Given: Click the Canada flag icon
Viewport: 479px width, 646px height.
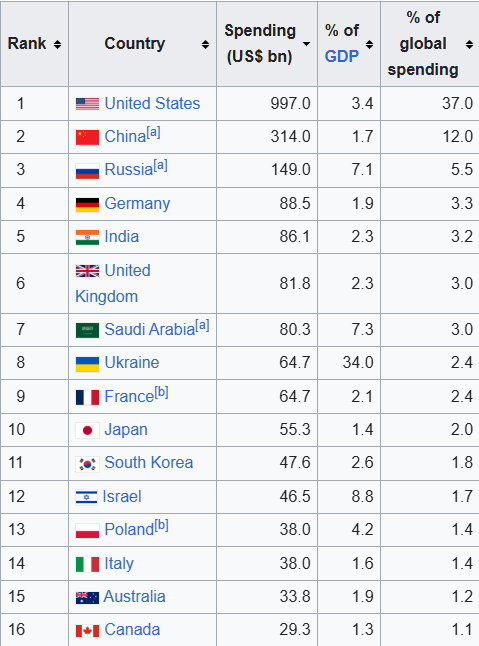Looking at the screenshot, I should (87, 631).
